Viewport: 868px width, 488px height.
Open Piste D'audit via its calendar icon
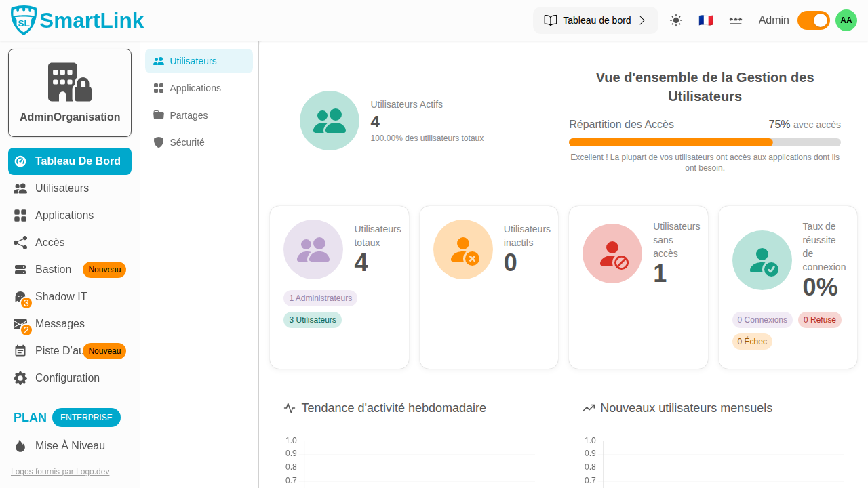(20, 350)
